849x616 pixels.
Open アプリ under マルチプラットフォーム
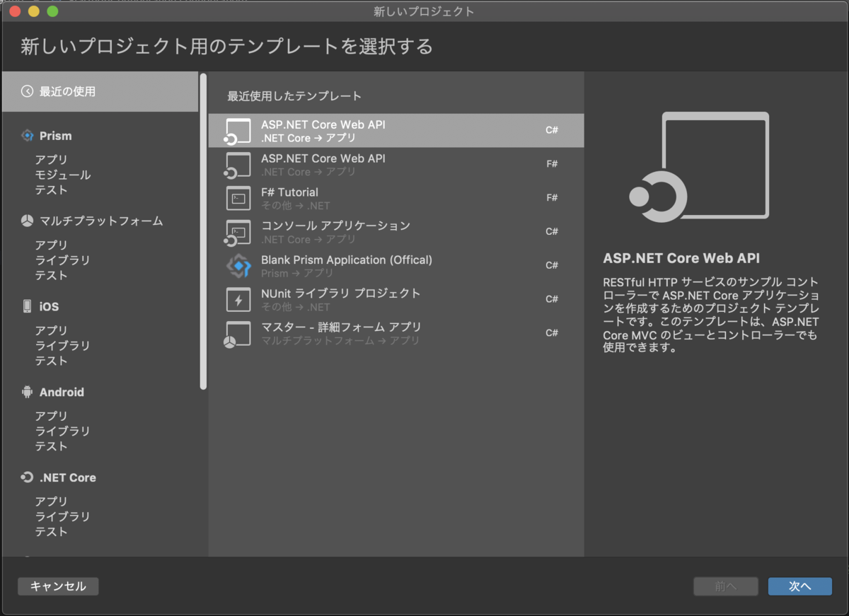pos(52,245)
